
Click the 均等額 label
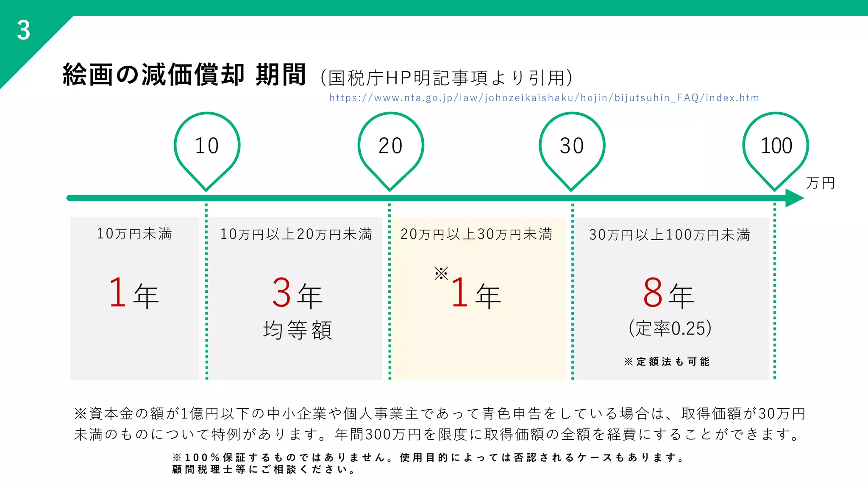pos(298,330)
